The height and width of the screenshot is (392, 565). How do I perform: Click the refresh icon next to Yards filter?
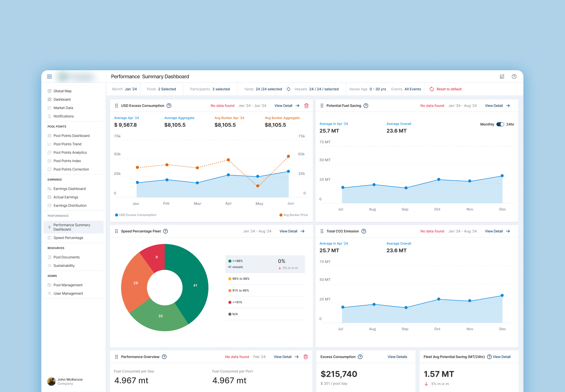[288, 89]
